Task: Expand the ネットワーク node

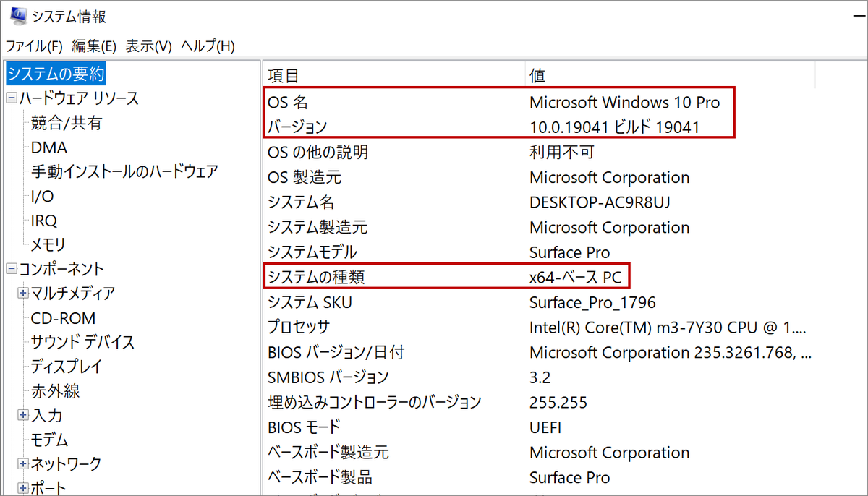Action: (24, 463)
